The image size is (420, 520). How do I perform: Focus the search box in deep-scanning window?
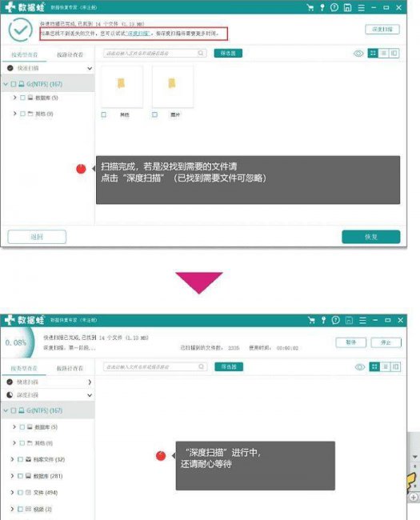[155, 366]
